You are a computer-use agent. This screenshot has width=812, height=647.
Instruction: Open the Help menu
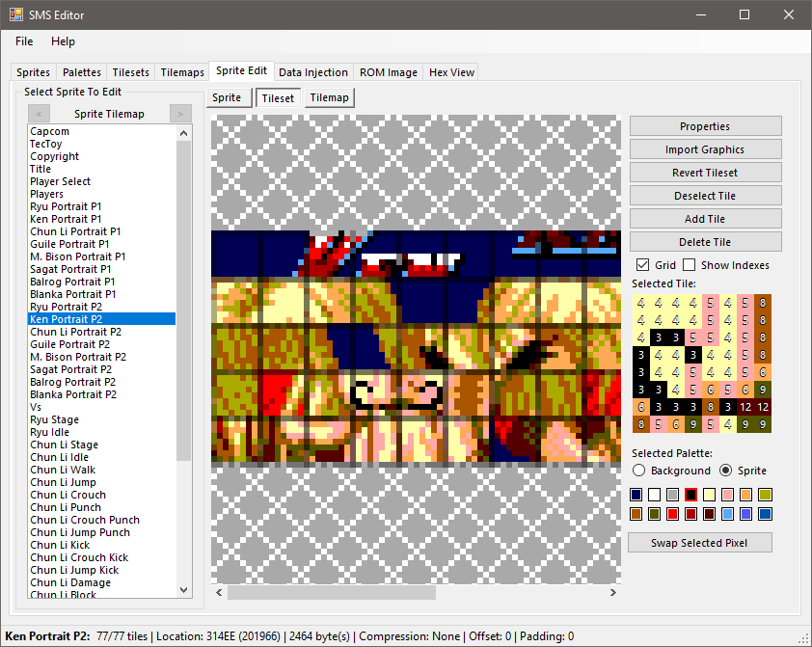[x=64, y=41]
